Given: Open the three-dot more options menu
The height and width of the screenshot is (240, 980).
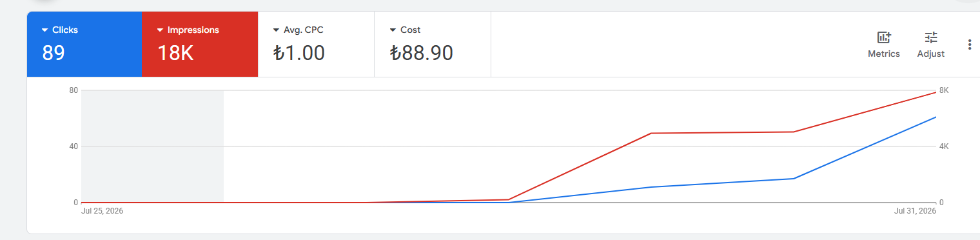Looking at the screenshot, I should point(969,45).
